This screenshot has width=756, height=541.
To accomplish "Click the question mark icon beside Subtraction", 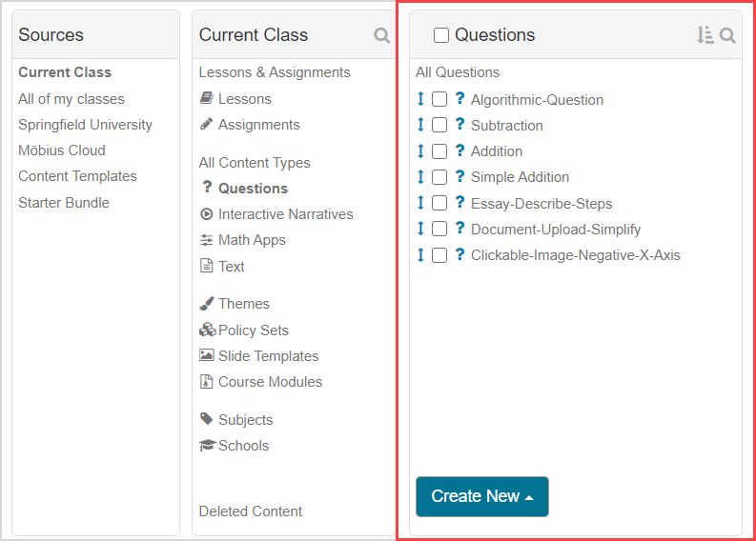I will pyautogui.click(x=460, y=125).
